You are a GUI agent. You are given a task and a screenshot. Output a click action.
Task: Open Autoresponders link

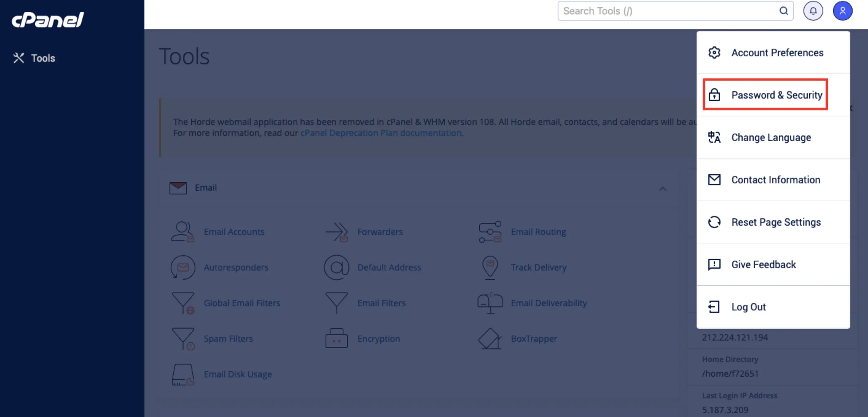click(x=236, y=267)
